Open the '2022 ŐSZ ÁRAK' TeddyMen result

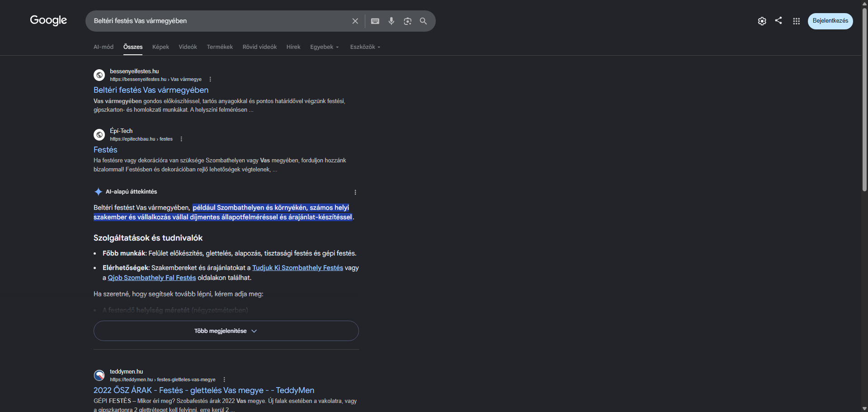click(204, 390)
